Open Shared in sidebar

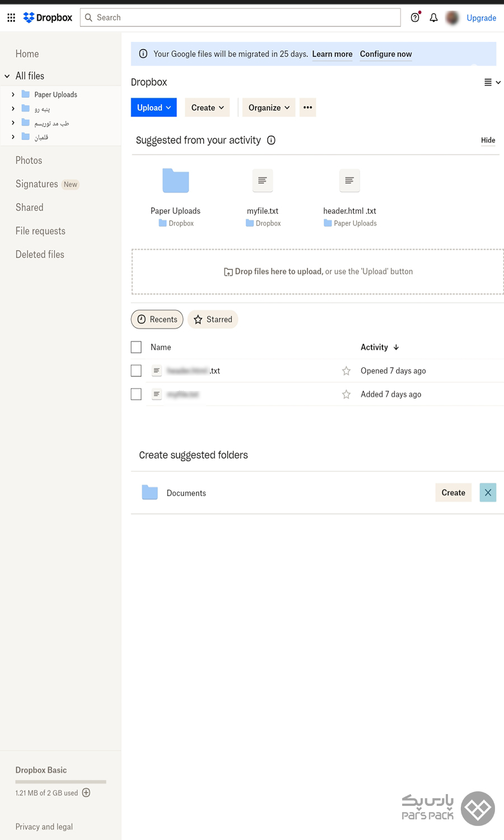(x=30, y=207)
